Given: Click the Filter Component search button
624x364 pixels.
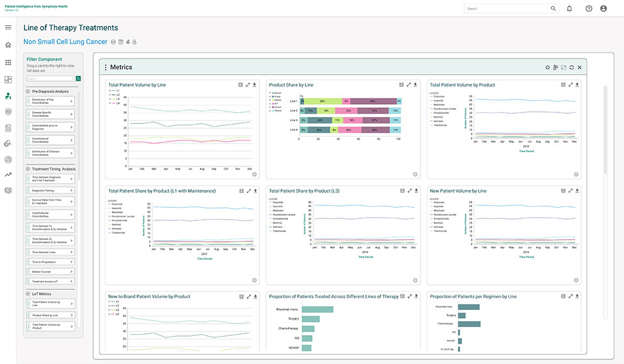Looking at the screenshot, I should tap(79, 79).
